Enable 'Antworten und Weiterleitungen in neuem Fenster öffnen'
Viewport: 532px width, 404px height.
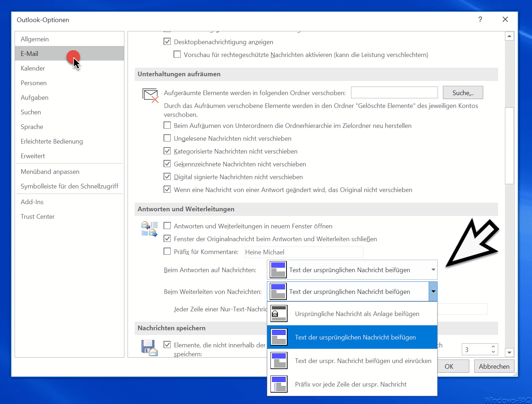(x=167, y=226)
